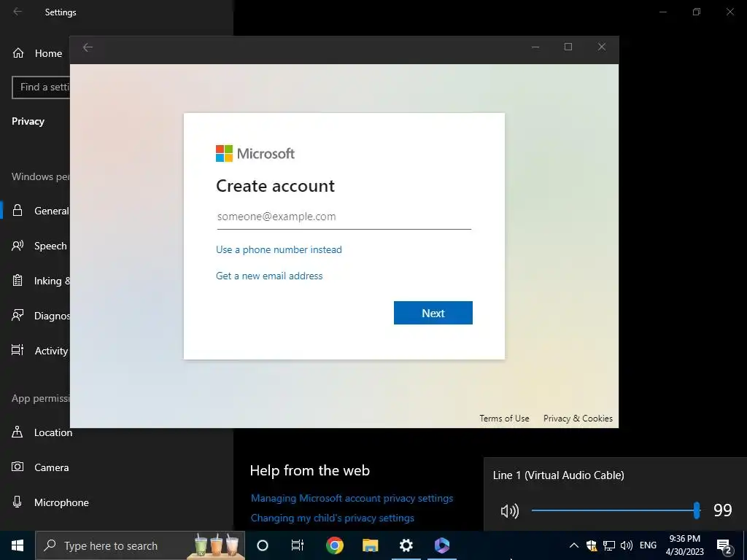This screenshot has width=747, height=560.
Task: Close the Create account dialog window
Action: click(x=602, y=47)
